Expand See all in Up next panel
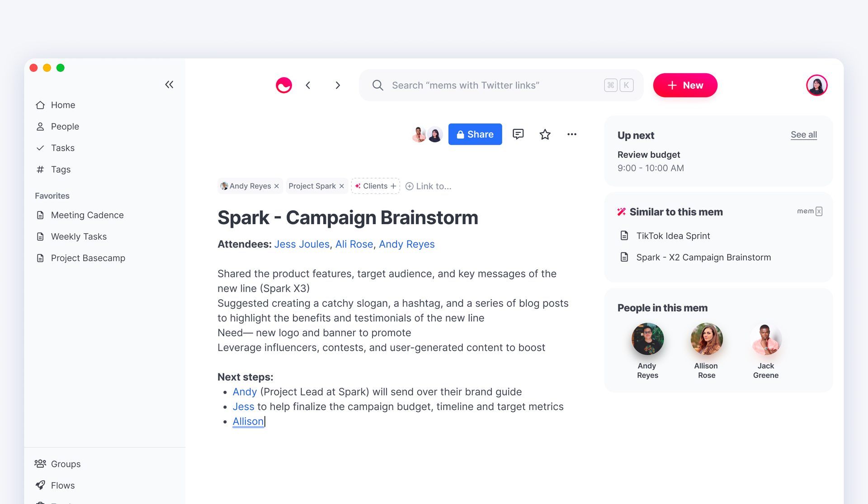This screenshot has height=504, width=868. click(x=804, y=134)
